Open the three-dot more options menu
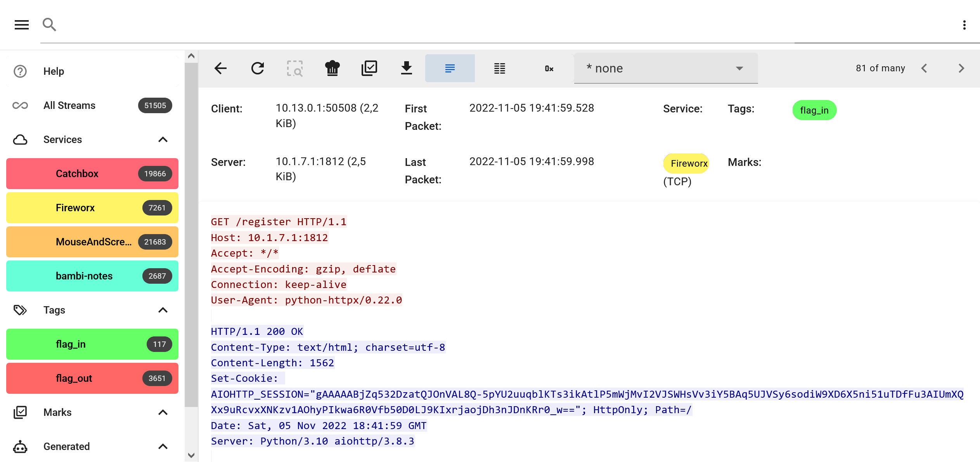 pos(964,25)
